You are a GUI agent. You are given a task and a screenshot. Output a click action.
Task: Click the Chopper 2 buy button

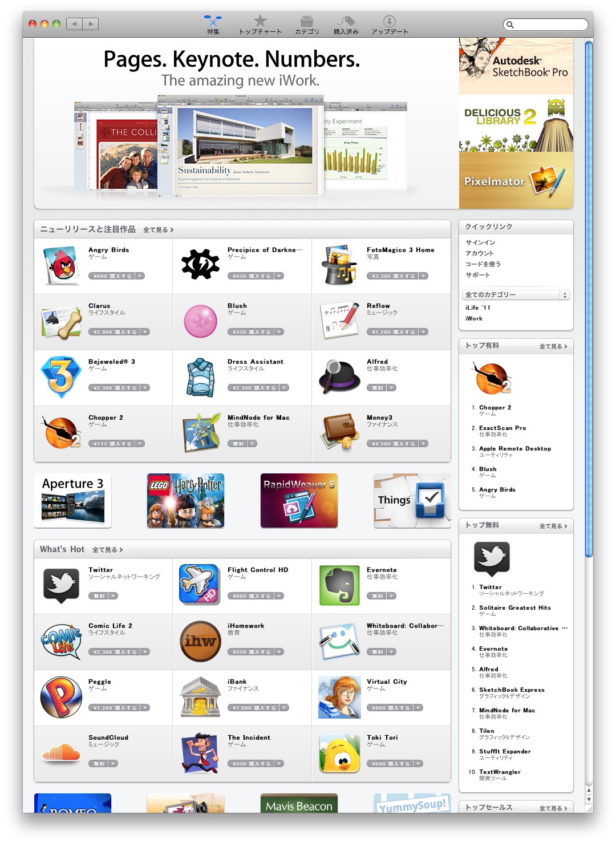112,444
